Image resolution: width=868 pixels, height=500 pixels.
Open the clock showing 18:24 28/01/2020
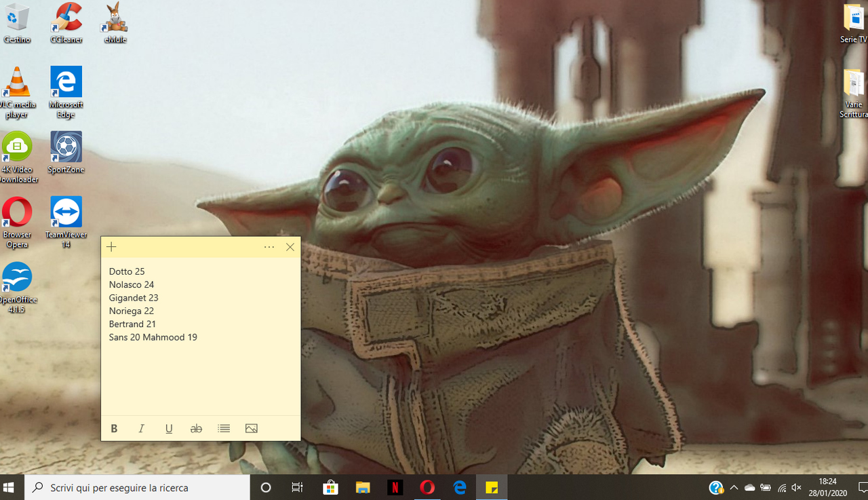tap(827, 488)
